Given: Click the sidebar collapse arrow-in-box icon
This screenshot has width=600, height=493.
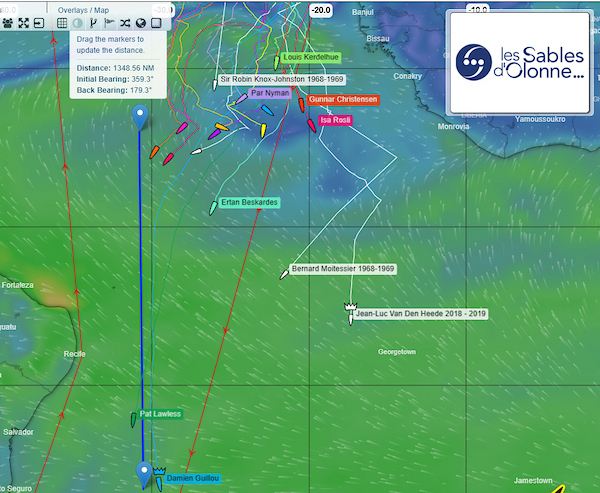Looking at the screenshot, I should pos(39,23).
